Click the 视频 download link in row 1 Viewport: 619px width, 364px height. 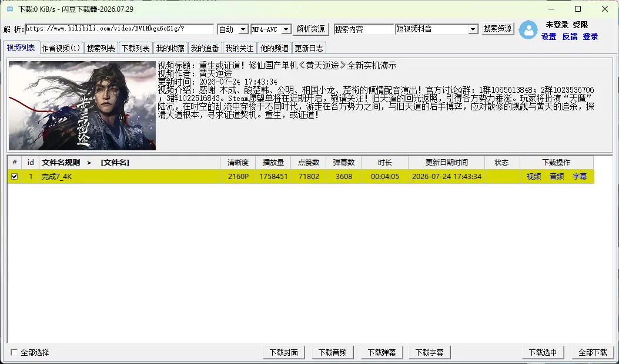pyautogui.click(x=534, y=176)
